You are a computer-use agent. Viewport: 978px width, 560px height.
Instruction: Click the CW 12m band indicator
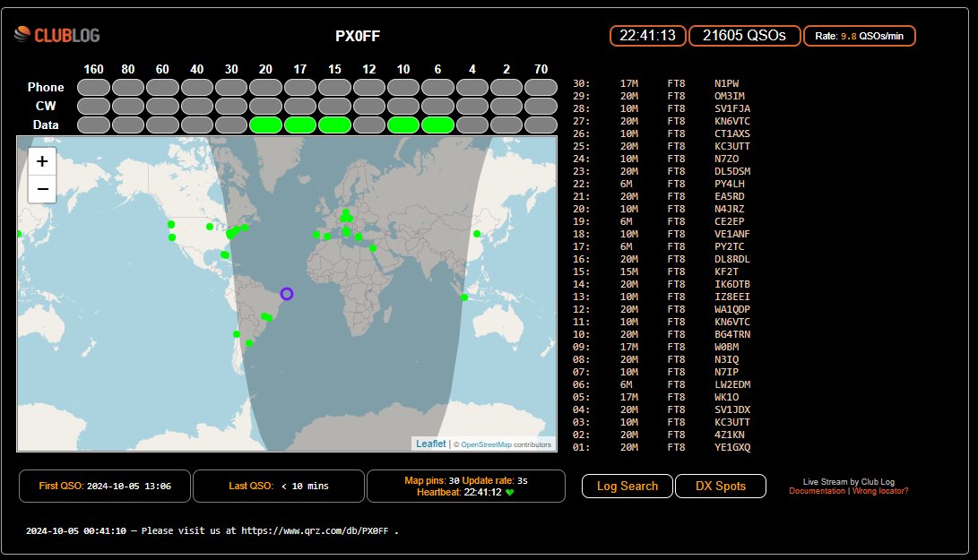pos(369,106)
